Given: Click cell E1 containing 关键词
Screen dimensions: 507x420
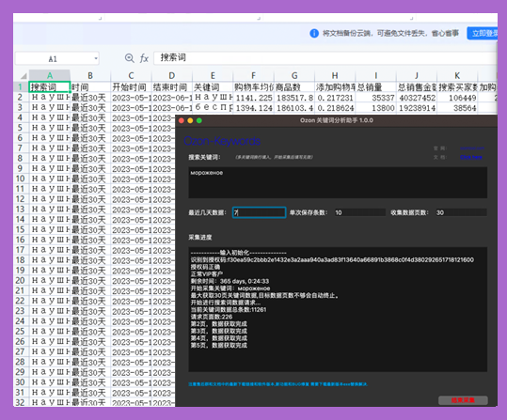Looking at the screenshot, I should click(213, 86).
